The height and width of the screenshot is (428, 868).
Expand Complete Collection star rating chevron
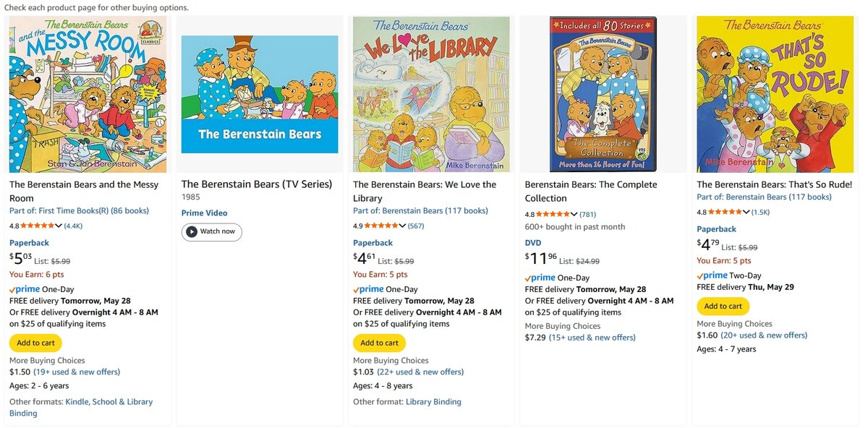(574, 214)
